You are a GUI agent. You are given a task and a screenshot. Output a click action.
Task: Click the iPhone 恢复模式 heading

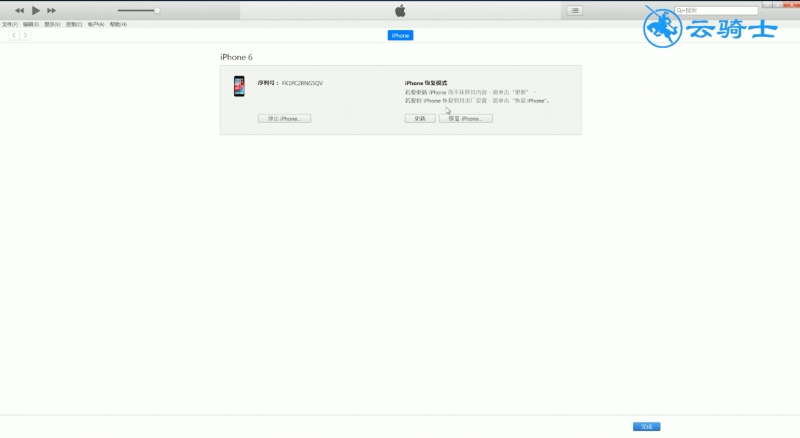tap(426, 83)
